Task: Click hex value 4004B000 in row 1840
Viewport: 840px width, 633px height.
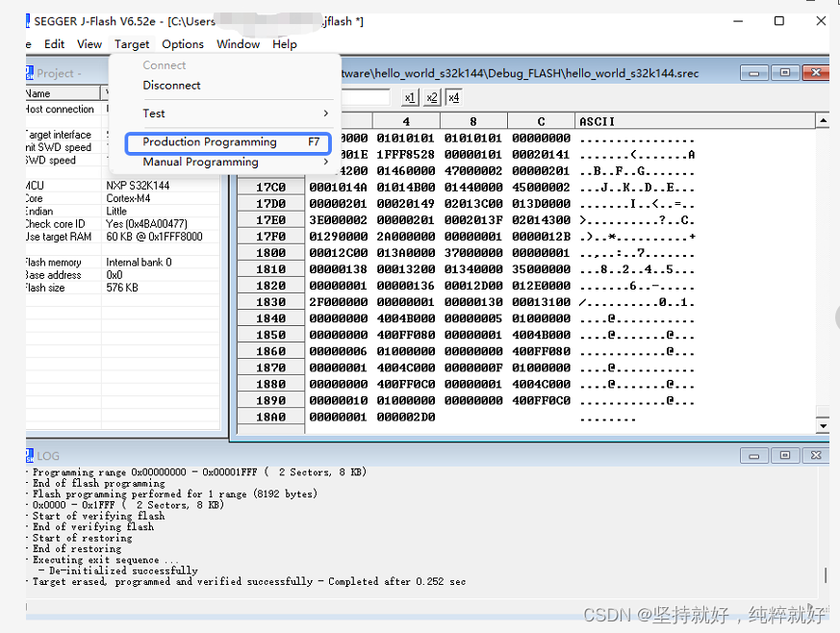Action: click(x=405, y=318)
